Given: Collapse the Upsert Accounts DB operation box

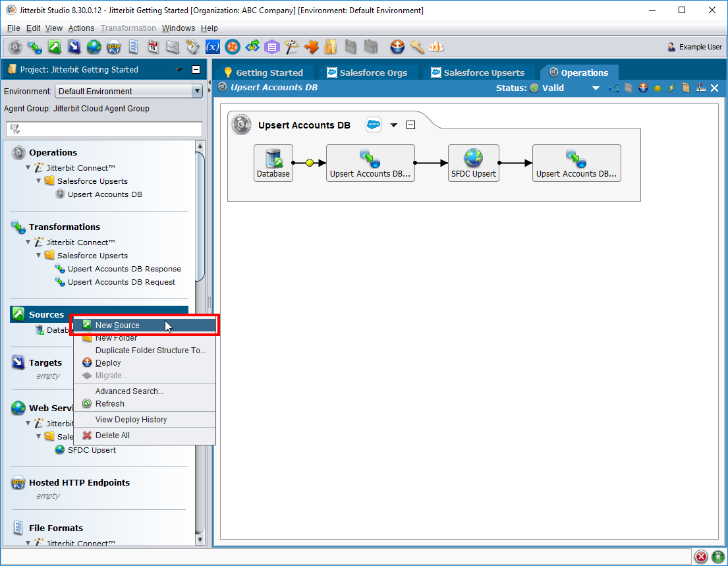Looking at the screenshot, I should click(411, 125).
